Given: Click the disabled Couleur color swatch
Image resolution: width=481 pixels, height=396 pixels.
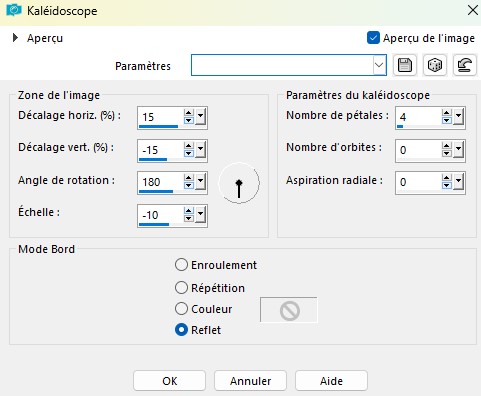Looking at the screenshot, I should coord(289,310).
